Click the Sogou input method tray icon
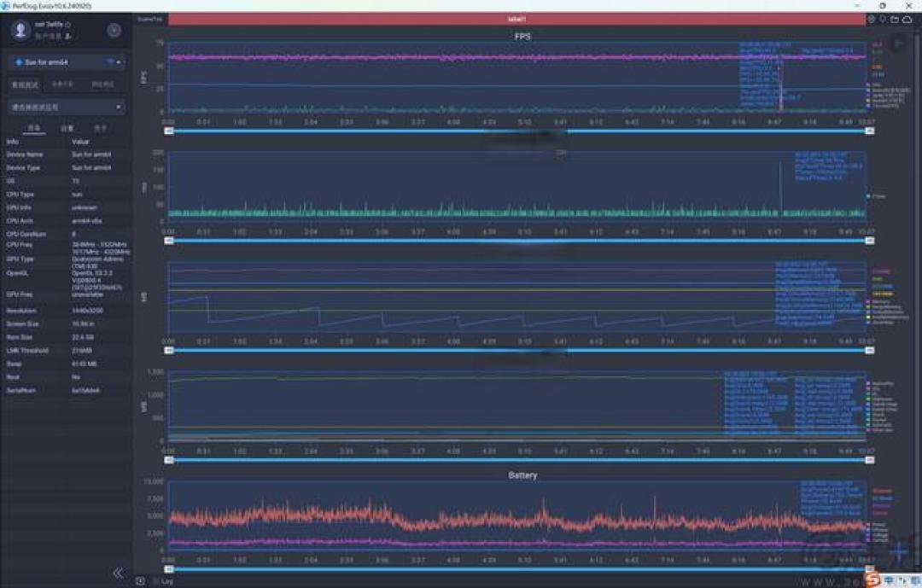 (x=873, y=579)
